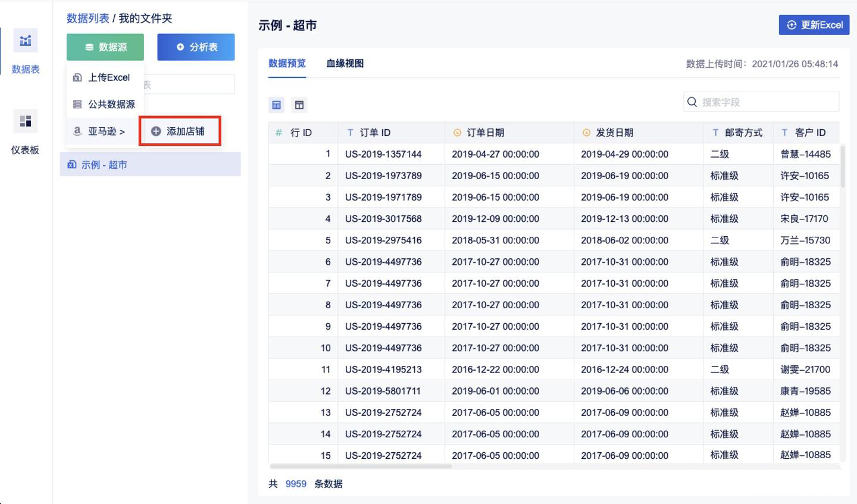Switch to the 数据预览 tab
This screenshot has width=857, height=504.
pos(287,64)
